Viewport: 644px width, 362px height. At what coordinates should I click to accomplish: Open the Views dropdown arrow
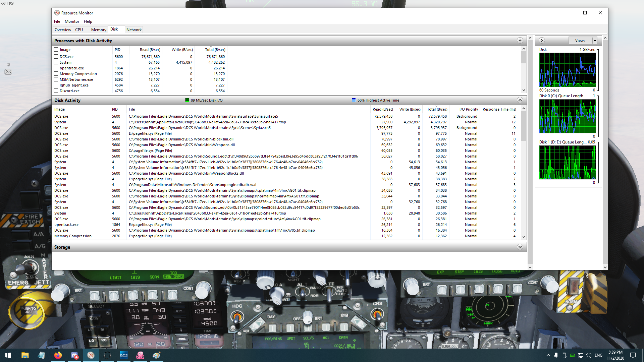point(595,41)
